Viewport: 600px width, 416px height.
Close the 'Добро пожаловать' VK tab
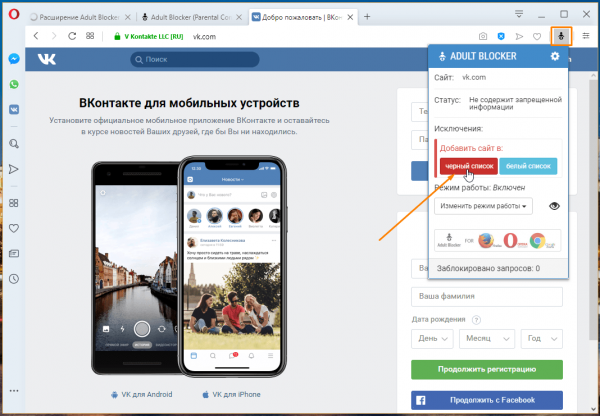pyautogui.click(x=350, y=17)
